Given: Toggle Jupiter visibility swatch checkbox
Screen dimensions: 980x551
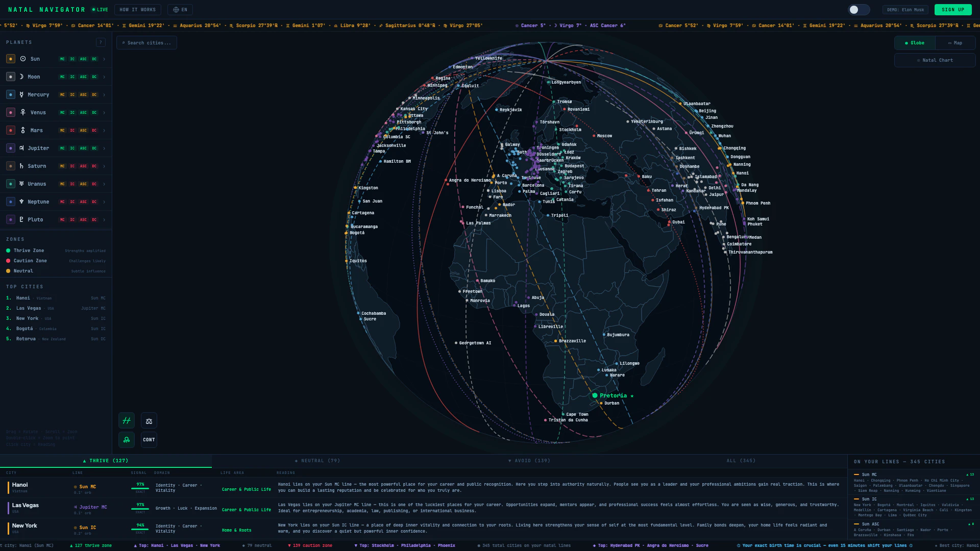Looking at the screenshot, I should 11,148.
